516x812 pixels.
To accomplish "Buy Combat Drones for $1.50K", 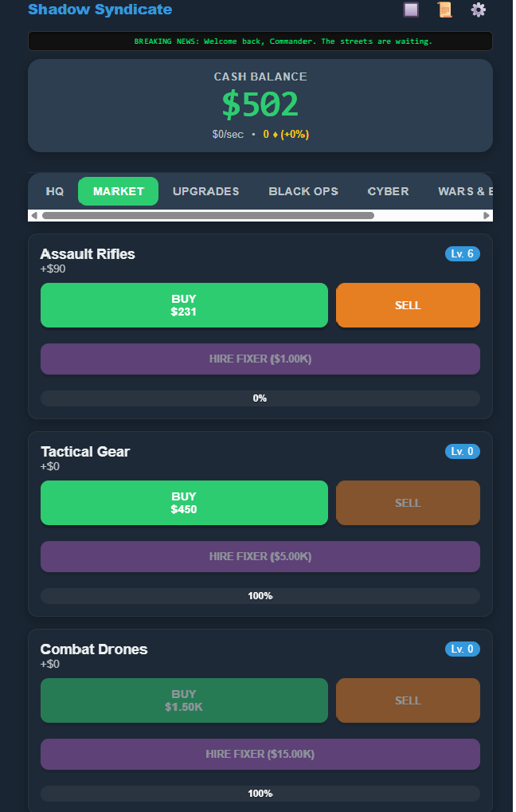I will 184,700.
